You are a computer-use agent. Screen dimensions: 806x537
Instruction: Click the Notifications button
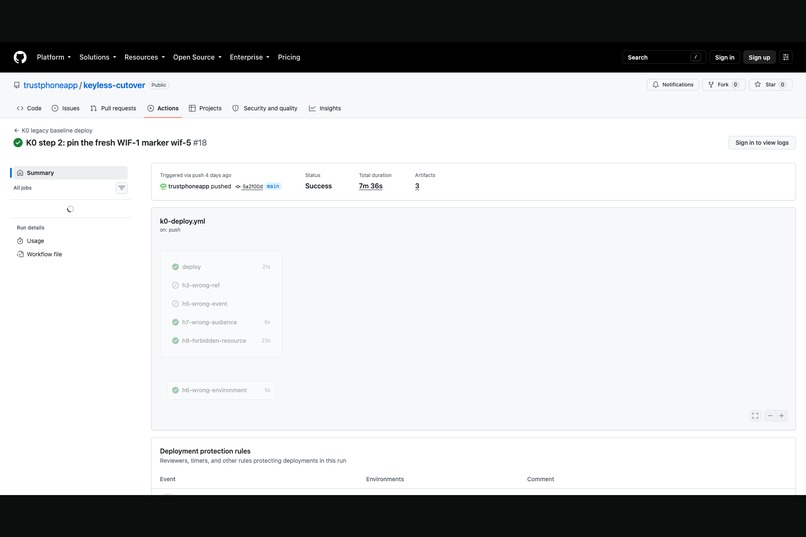pyautogui.click(x=672, y=85)
